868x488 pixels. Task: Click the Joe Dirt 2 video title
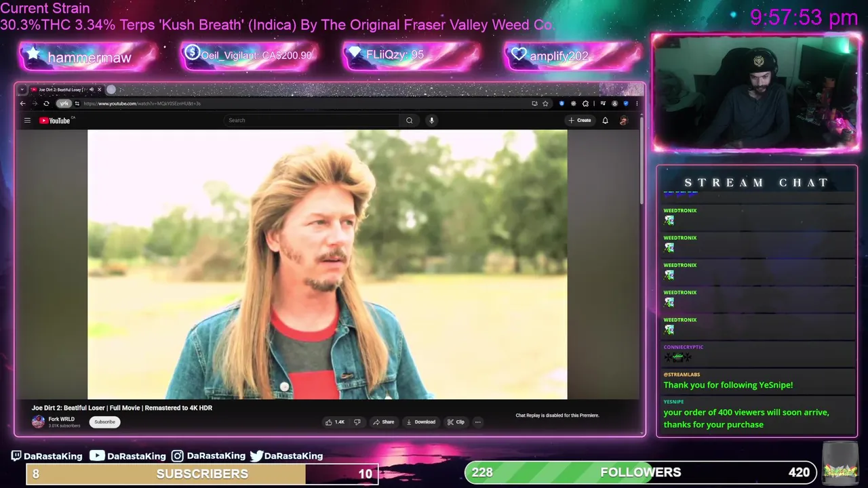122,408
